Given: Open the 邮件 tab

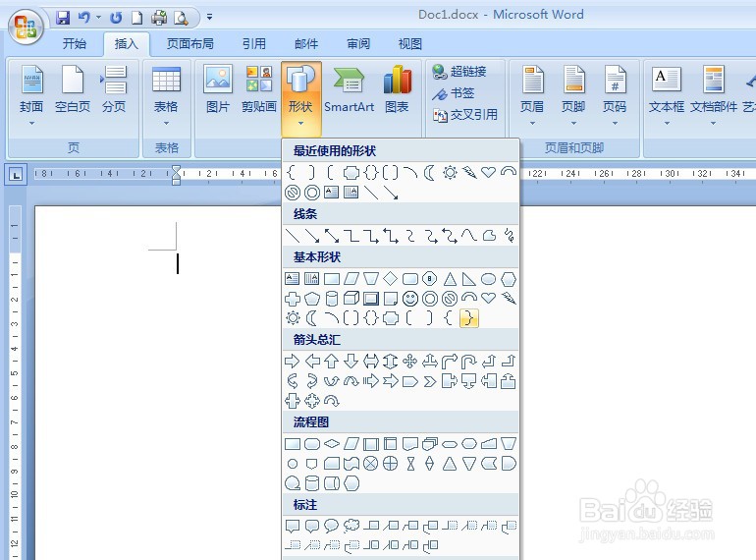Looking at the screenshot, I should click(x=306, y=44).
